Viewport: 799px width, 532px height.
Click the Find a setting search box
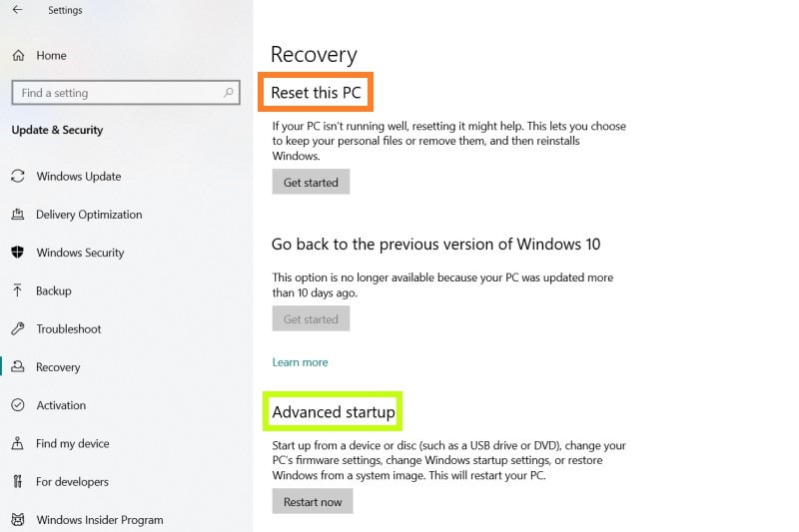[126, 93]
